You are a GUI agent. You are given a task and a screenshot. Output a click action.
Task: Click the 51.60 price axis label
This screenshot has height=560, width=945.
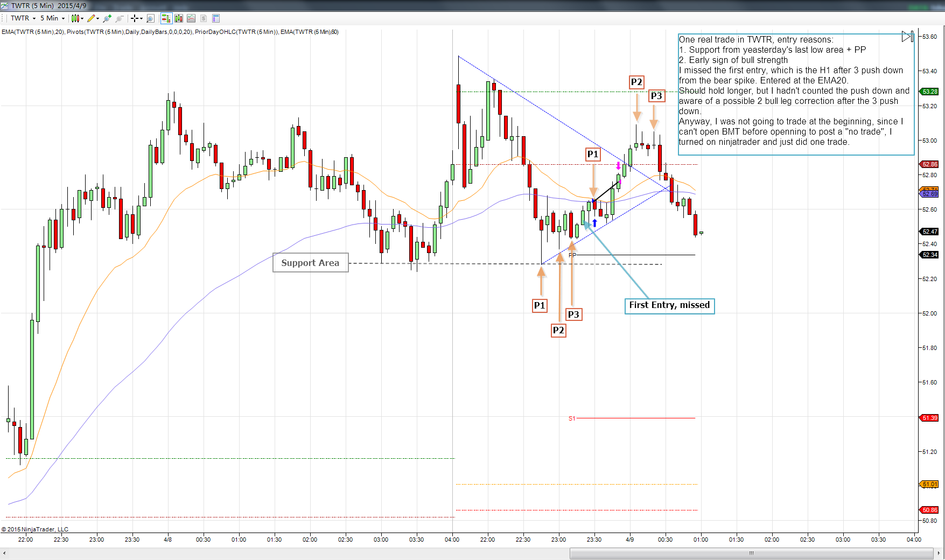point(929,382)
